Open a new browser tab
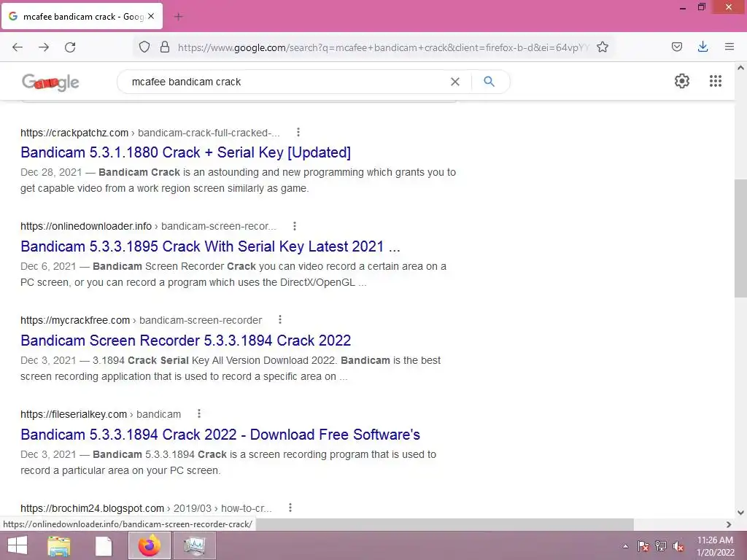 (x=179, y=17)
